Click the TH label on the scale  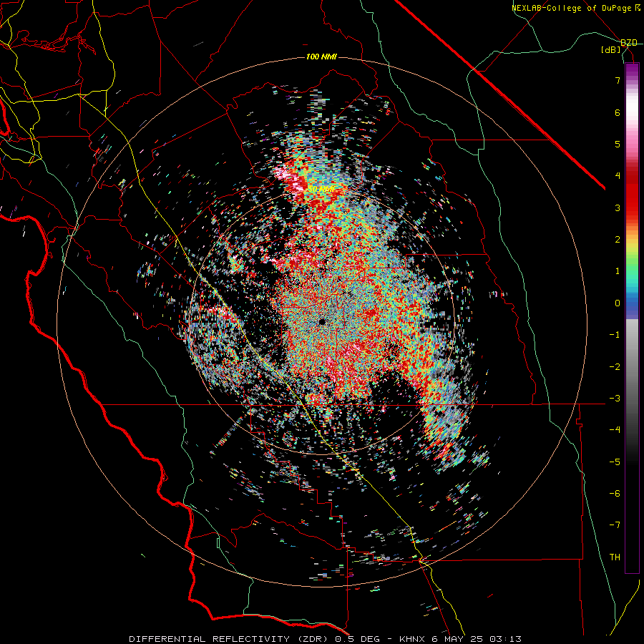(615, 557)
